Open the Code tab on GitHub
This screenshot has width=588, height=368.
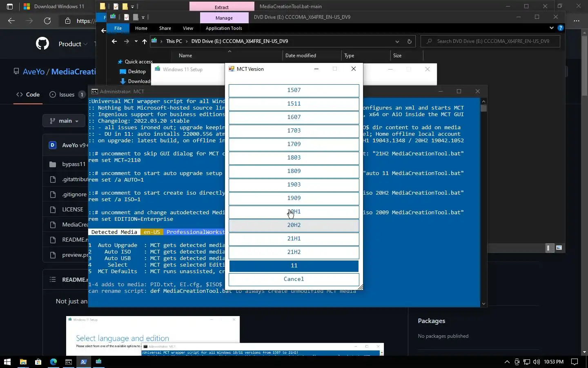click(28, 94)
